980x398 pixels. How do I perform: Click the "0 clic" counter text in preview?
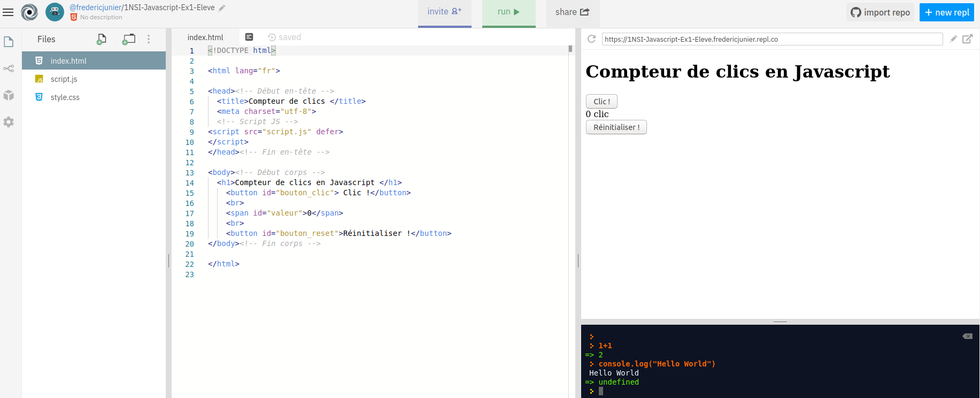[x=597, y=114]
